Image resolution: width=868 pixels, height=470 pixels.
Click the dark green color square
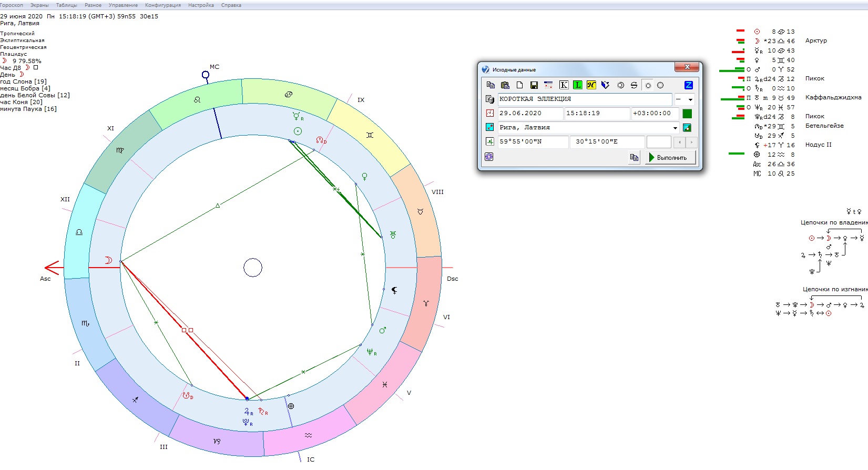point(687,114)
